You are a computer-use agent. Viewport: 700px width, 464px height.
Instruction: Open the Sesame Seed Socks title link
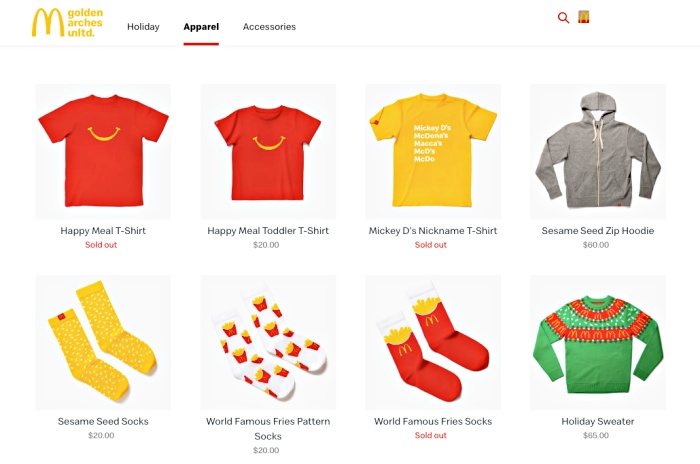pyautogui.click(x=103, y=422)
